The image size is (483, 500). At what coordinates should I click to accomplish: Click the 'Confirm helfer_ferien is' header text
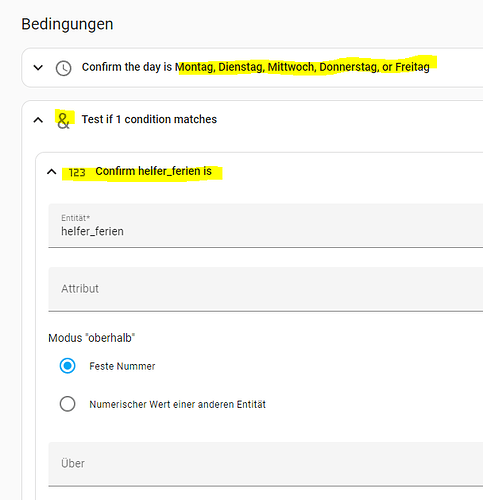153,171
